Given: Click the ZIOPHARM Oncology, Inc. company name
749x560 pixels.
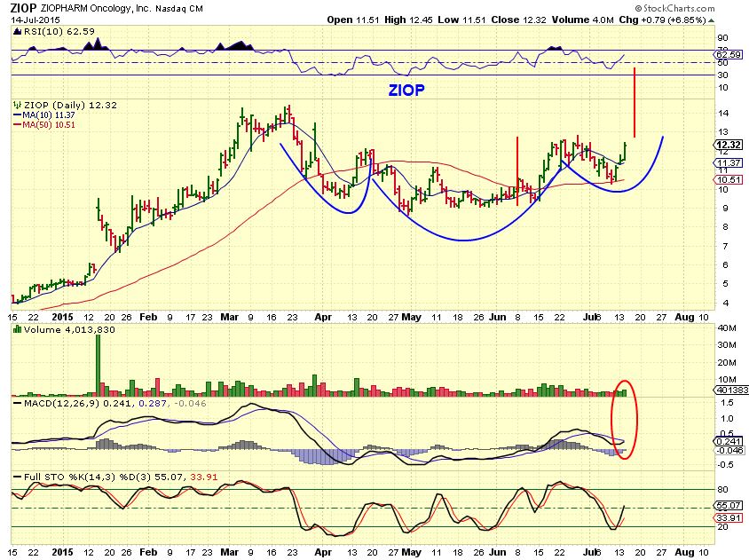Looking at the screenshot, I should pos(96,8).
